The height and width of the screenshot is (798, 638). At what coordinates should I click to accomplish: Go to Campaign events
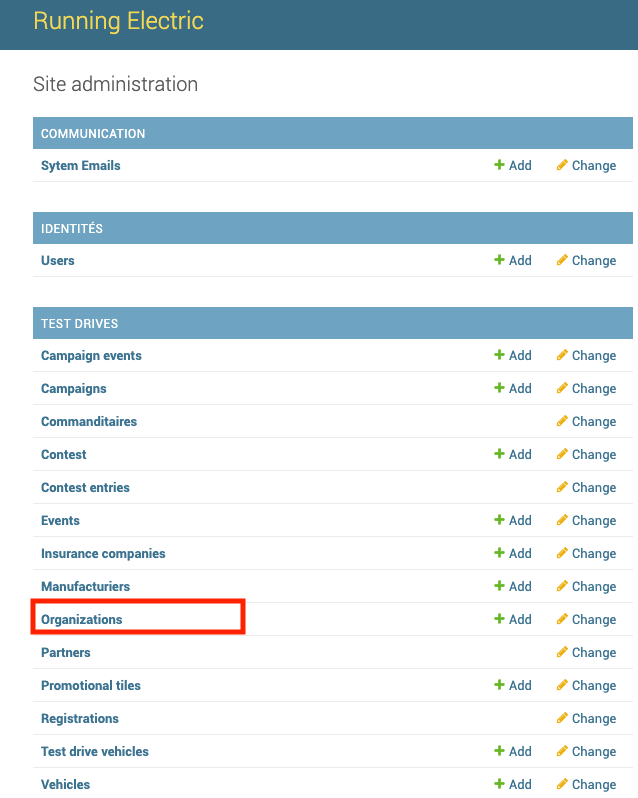pyautogui.click(x=91, y=356)
